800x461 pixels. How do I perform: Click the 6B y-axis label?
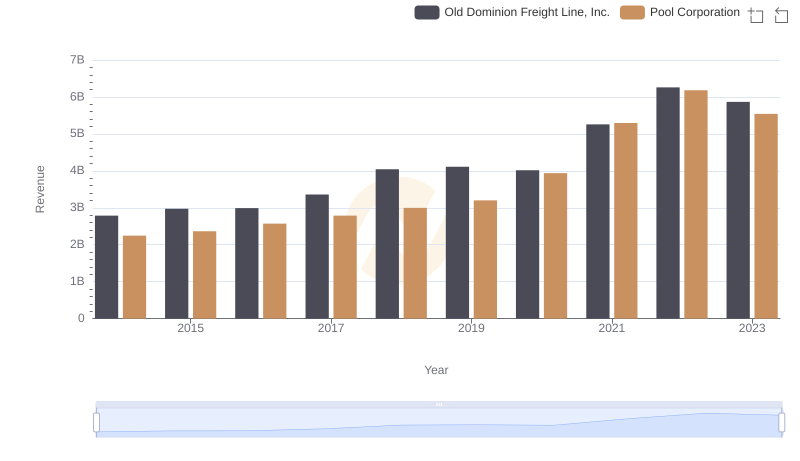77,97
